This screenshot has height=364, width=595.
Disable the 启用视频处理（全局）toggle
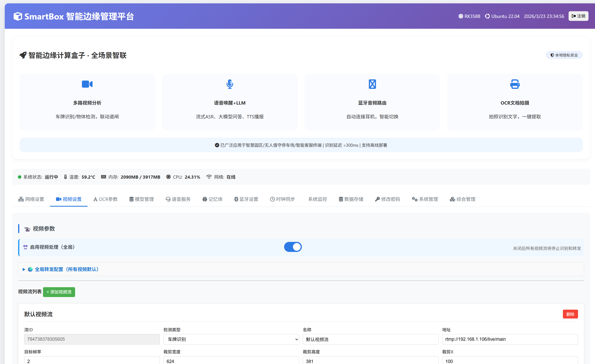[x=293, y=247]
